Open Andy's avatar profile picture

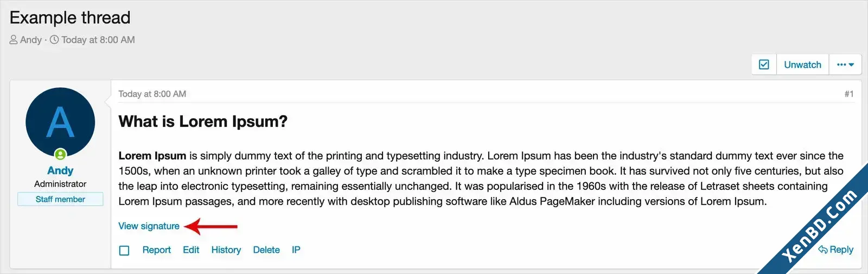coord(60,122)
